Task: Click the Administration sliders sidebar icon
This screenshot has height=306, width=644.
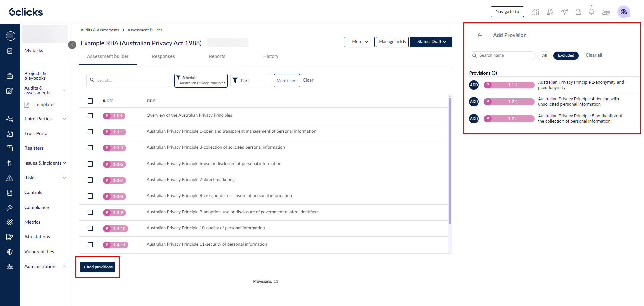Action: tap(10, 267)
